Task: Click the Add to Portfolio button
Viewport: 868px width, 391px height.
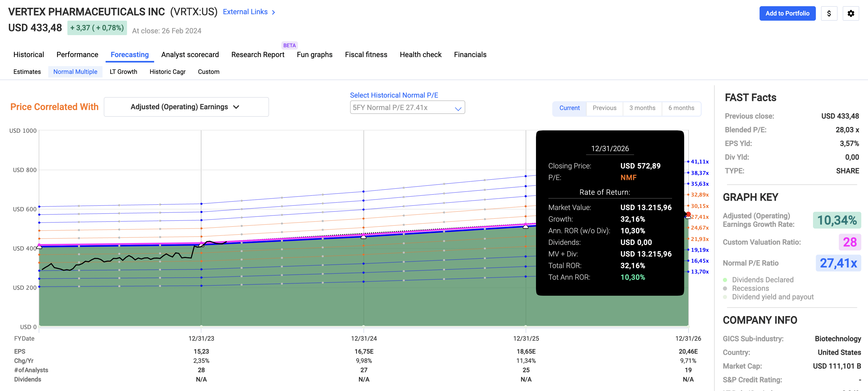Action: coord(787,13)
